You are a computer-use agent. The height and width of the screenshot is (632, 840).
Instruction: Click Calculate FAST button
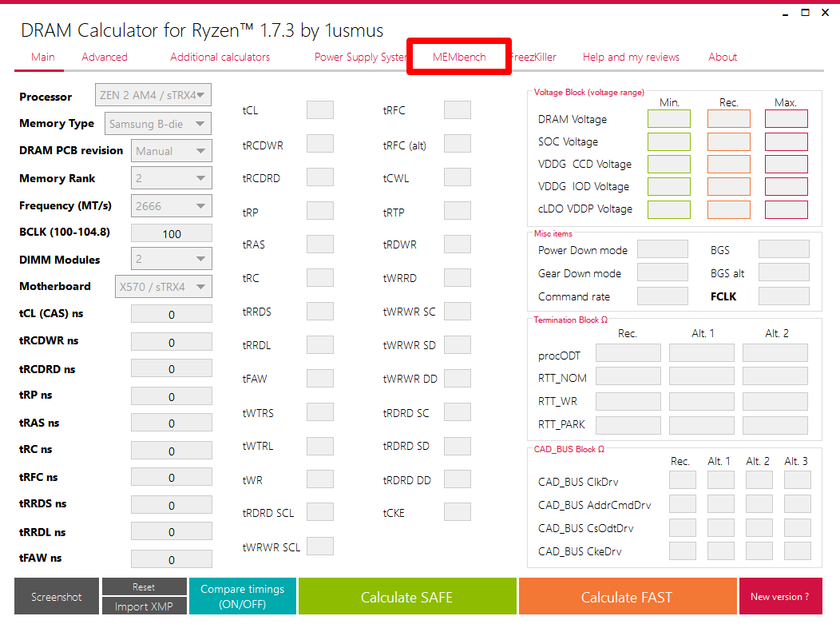coord(628,596)
